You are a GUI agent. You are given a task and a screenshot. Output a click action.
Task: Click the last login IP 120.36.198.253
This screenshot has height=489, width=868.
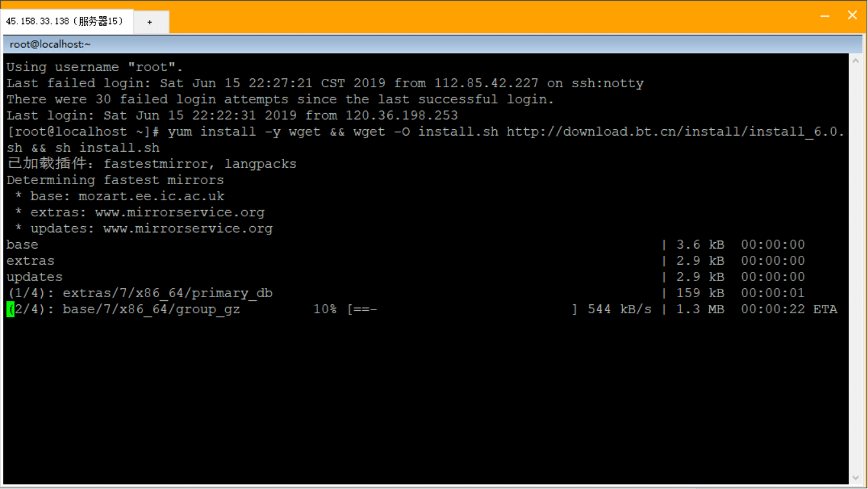pos(401,116)
